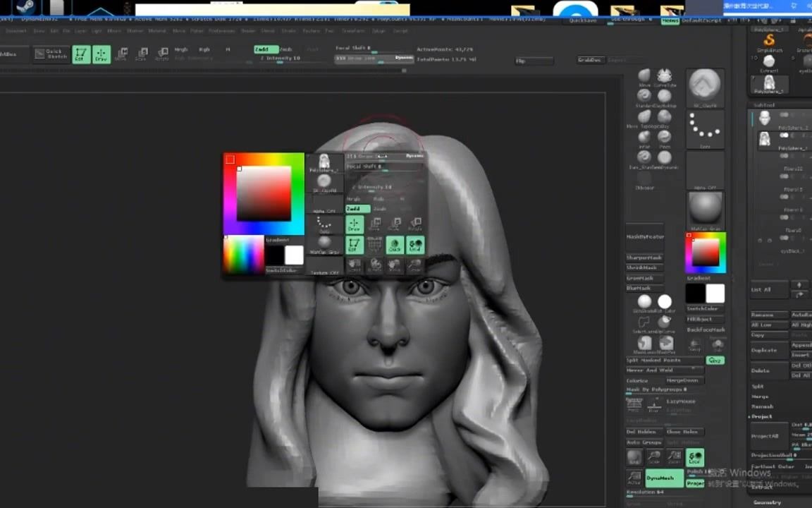The image size is (812, 508).
Task: Select the Edit mode icon in the popup
Action: [354, 244]
